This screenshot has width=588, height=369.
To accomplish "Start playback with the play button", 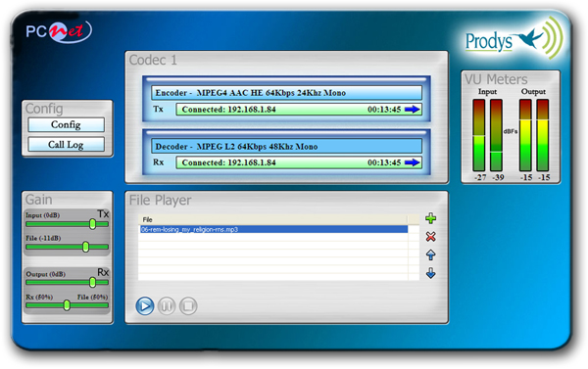I will coord(145,305).
